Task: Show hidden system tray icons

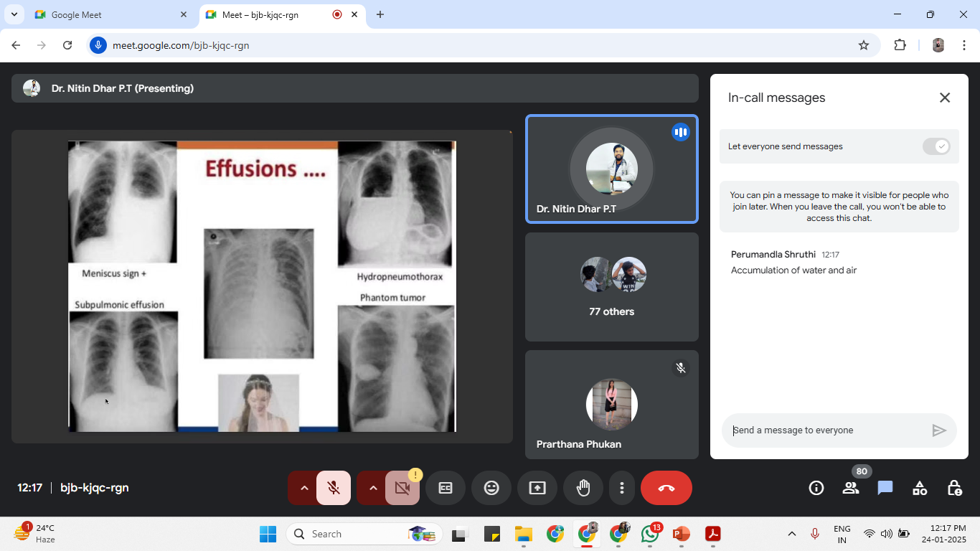Action: (x=792, y=534)
